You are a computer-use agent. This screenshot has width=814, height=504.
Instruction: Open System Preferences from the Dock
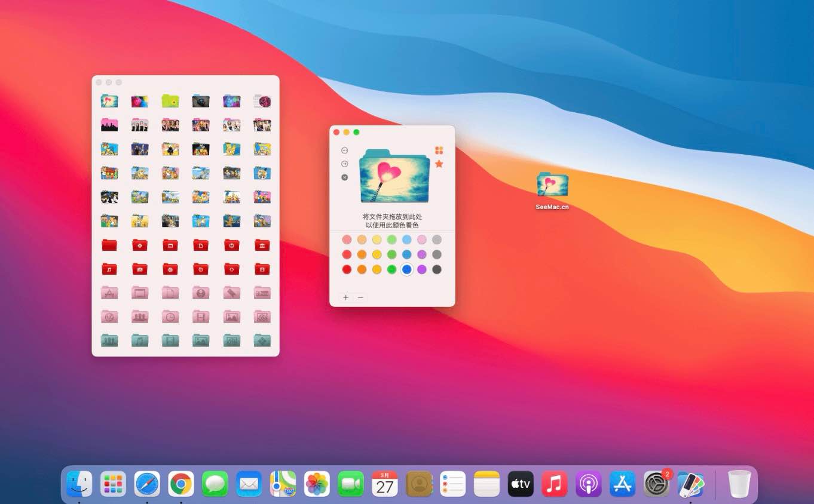(x=656, y=484)
